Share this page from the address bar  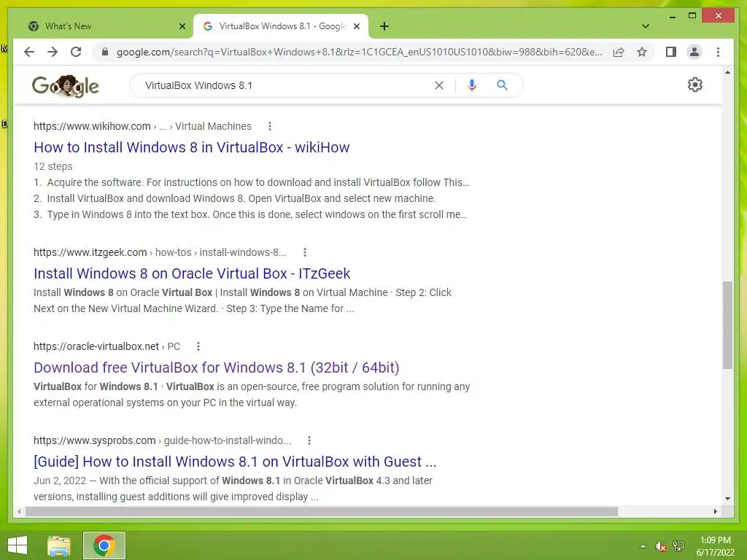tap(619, 52)
